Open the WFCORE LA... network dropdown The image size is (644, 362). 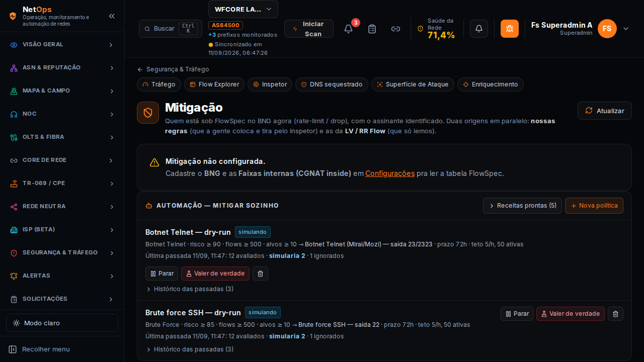[x=243, y=9]
